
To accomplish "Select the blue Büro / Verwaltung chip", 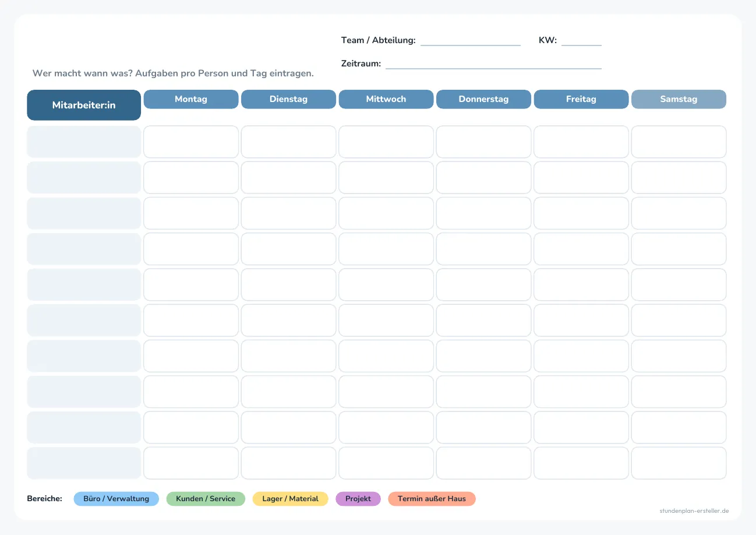I will click(x=116, y=499).
